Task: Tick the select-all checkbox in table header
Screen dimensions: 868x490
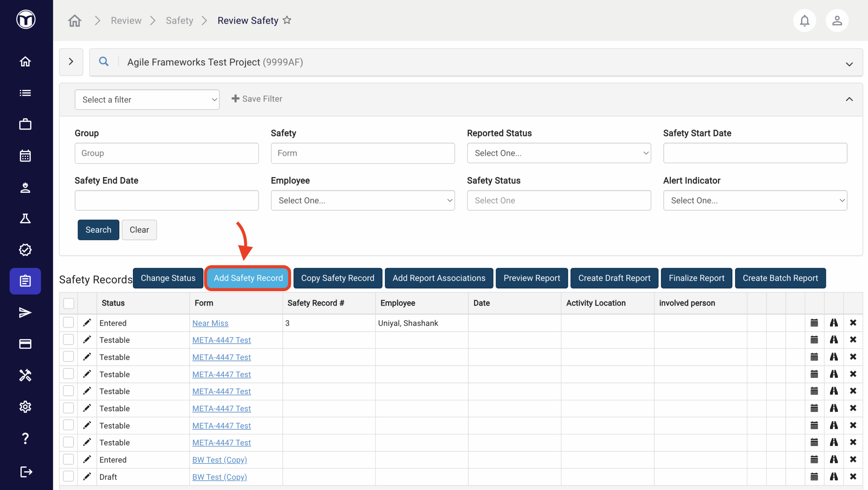Action: click(x=68, y=303)
